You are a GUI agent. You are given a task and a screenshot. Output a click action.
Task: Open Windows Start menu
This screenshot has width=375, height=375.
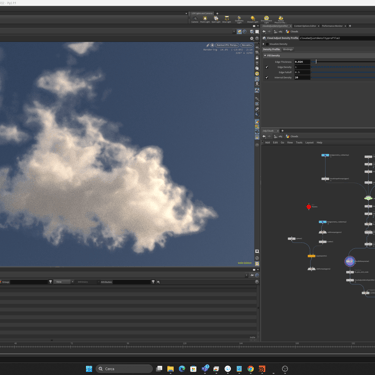click(89, 369)
